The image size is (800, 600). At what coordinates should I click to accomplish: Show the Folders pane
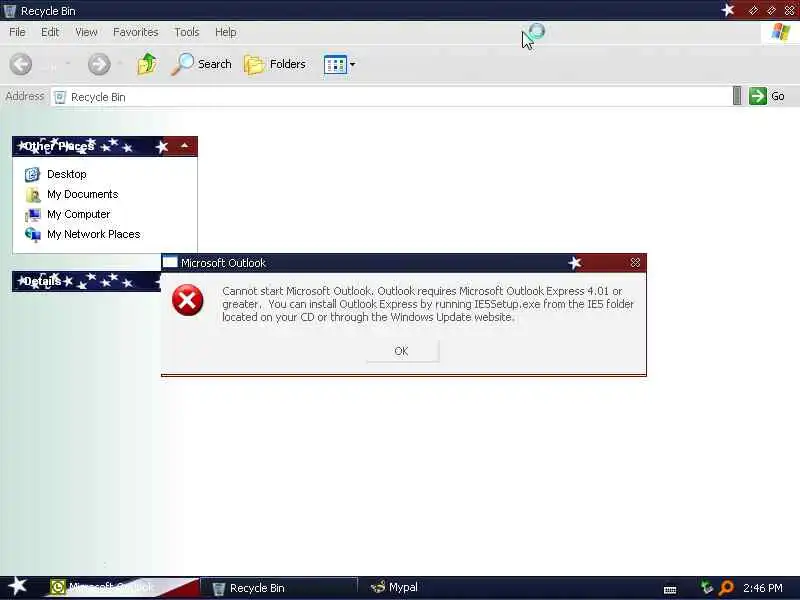pos(275,64)
